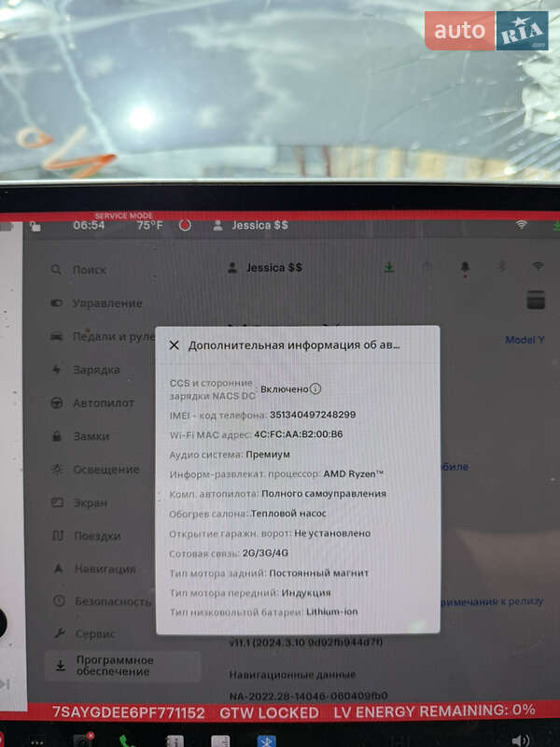This screenshot has height=747, width=560.
Task: Open the Замки menu
Action: (80, 436)
